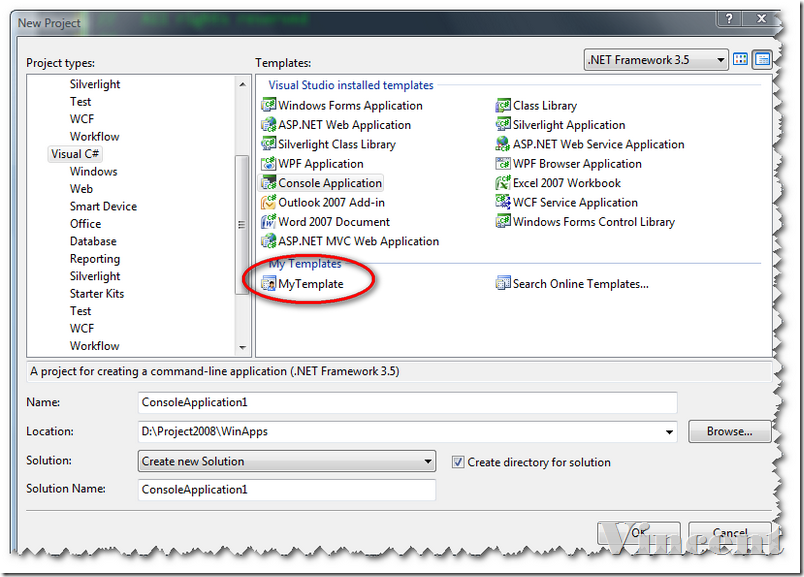Select Smart Device under Visual C#

[103, 206]
